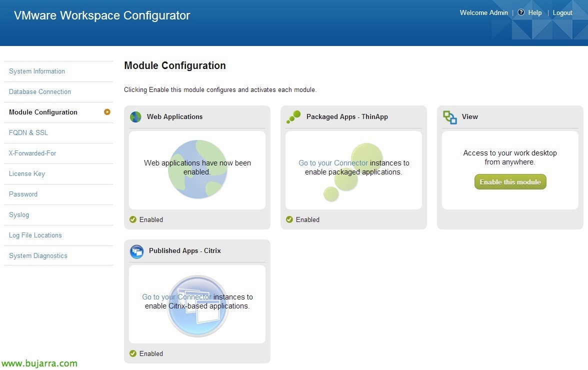Image resolution: width=588 pixels, height=370 pixels.
Task: Click the orange arrow beside Module Configuration
Action: (x=107, y=111)
